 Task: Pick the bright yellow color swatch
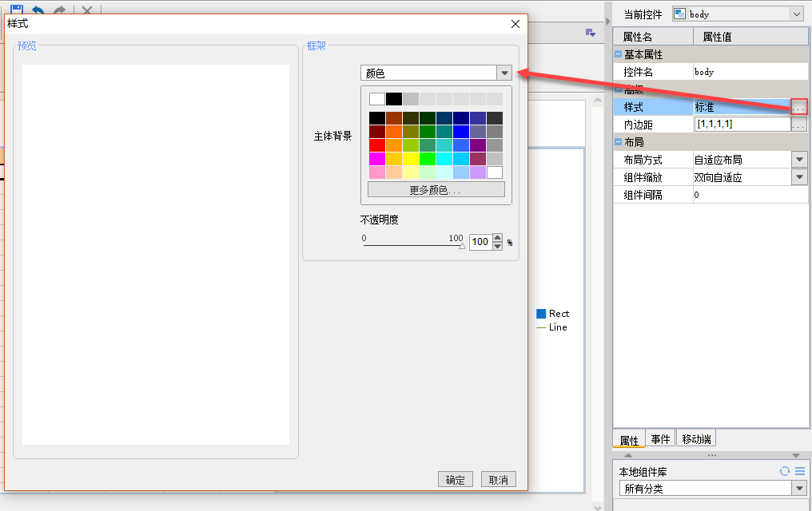point(411,159)
